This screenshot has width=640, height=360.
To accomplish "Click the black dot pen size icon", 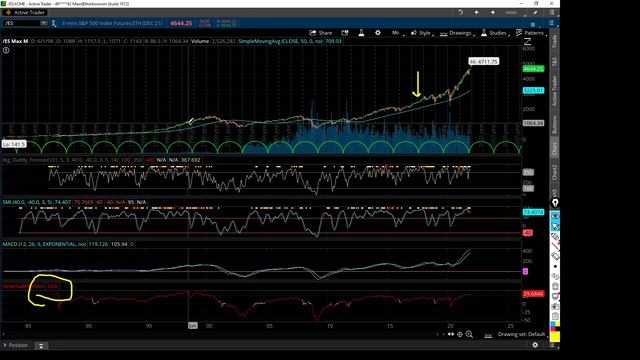I will coord(555,266).
